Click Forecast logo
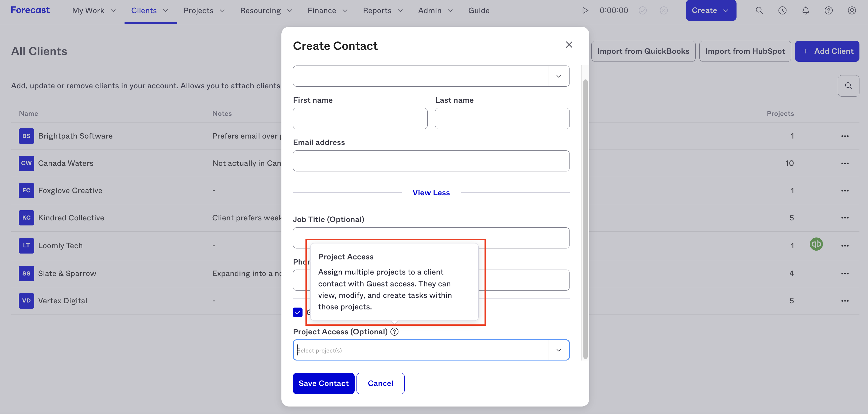This screenshot has width=868, height=414. 30,10
